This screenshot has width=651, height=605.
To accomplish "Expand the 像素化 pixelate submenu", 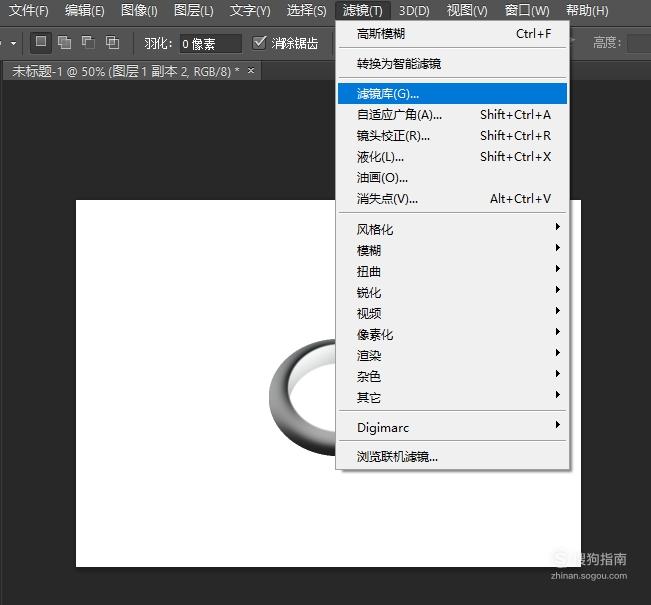I will tap(453, 334).
